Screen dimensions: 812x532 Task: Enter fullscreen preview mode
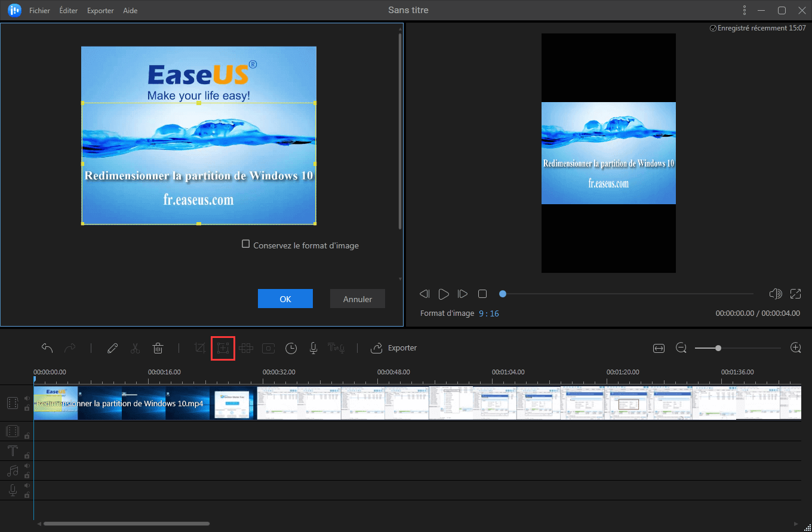(x=795, y=294)
